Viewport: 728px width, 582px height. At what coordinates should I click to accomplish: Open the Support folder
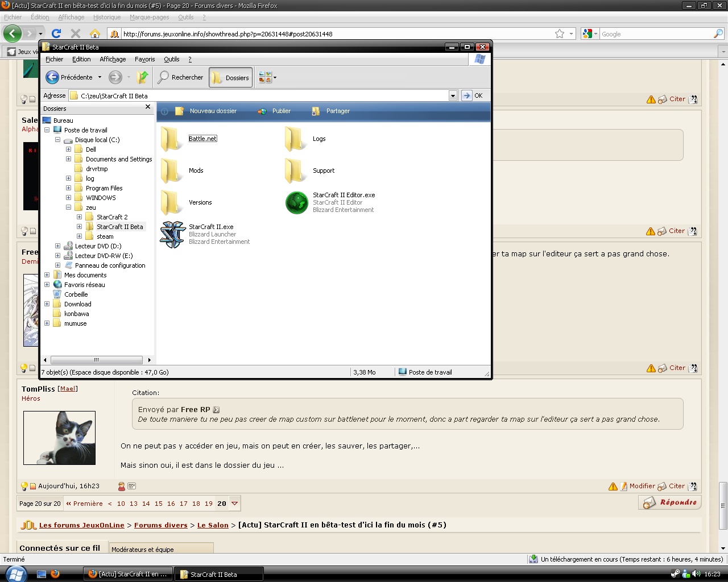295,171
